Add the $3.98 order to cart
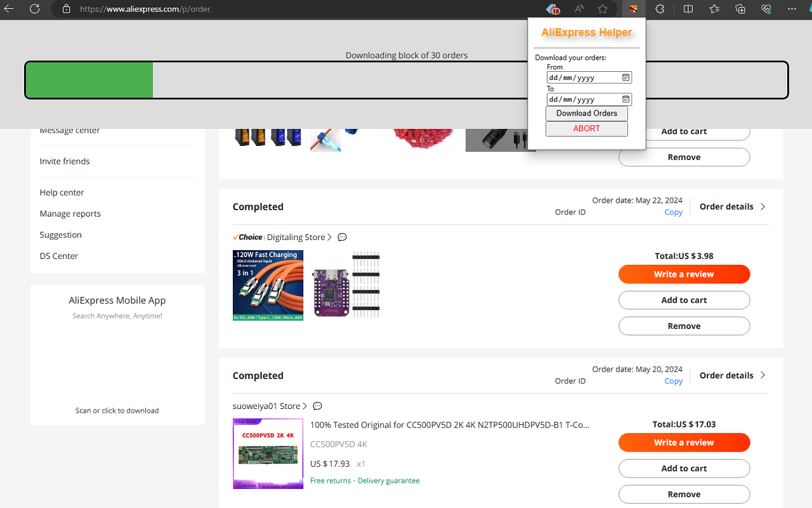Image resolution: width=812 pixels, height=508 pixels. (x=684, y=300)
